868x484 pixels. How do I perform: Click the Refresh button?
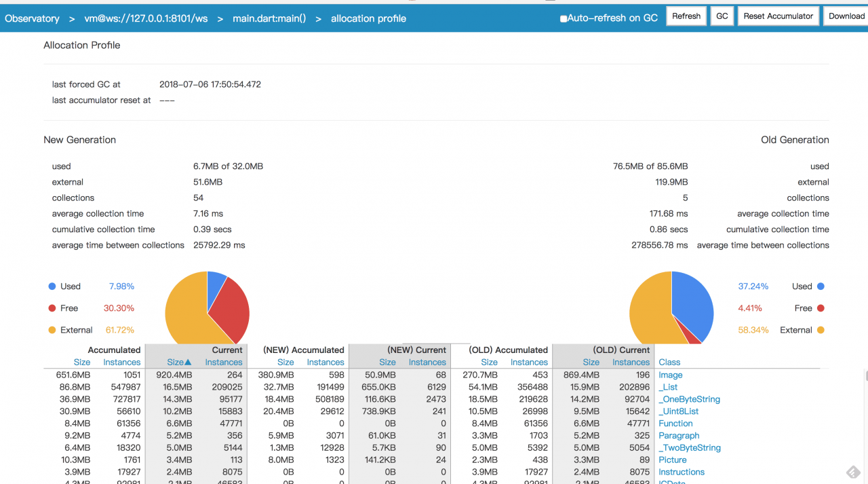pos(686,16)
